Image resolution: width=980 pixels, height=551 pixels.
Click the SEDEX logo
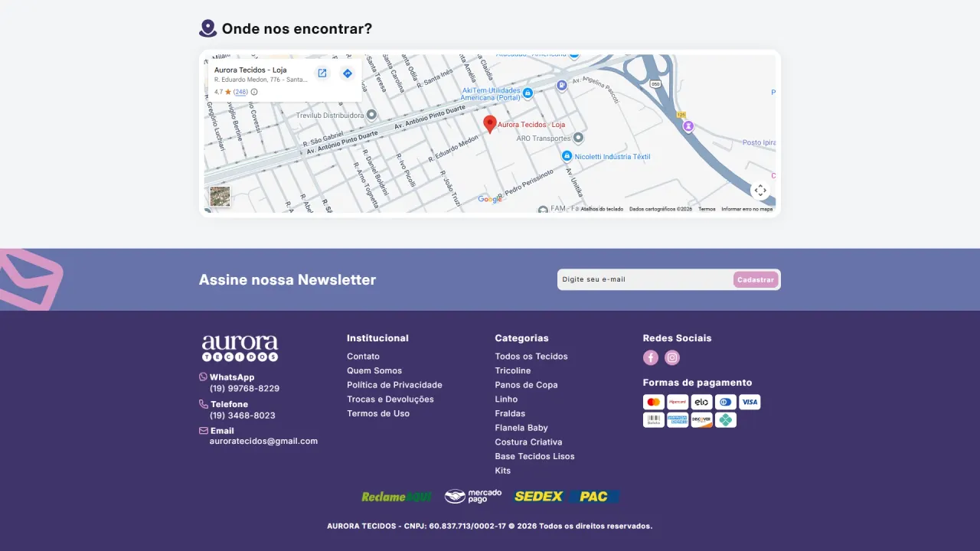pyautogui.click(x=539, y=497)
